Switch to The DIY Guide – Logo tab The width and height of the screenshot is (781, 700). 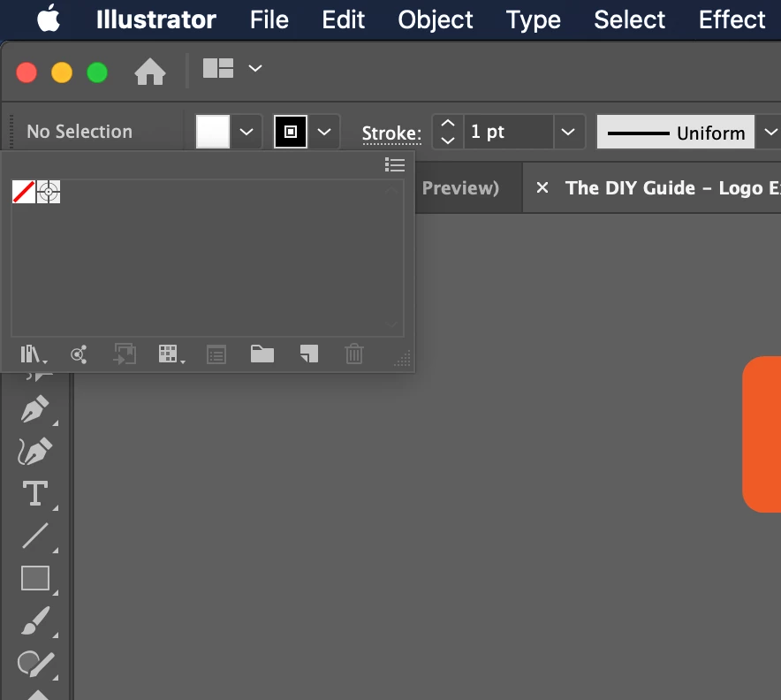tap(672, 188)
